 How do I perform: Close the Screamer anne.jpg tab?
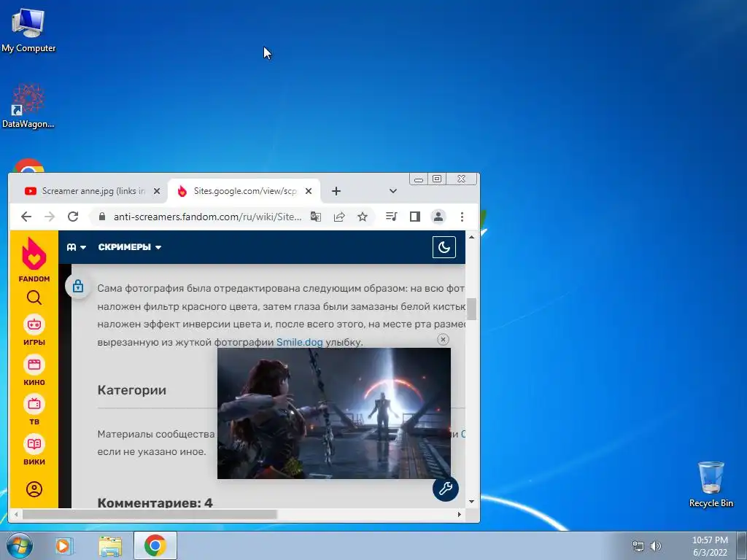click(157, 191)
